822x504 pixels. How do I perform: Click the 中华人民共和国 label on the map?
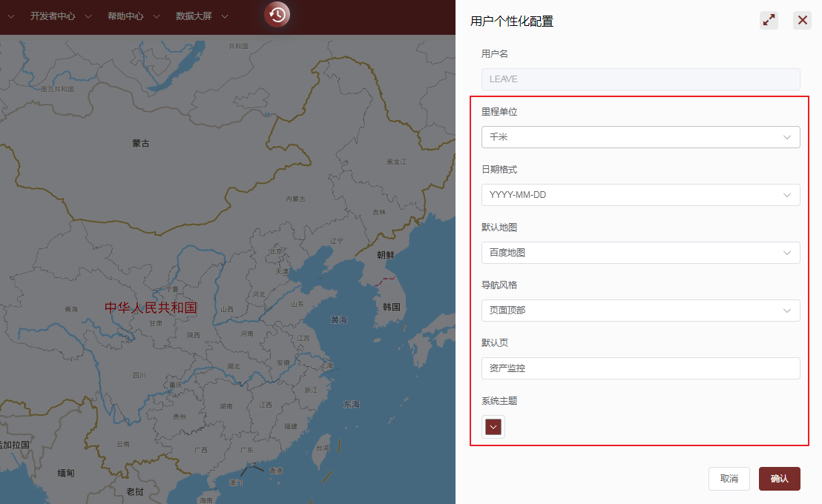tap(151, 308)
